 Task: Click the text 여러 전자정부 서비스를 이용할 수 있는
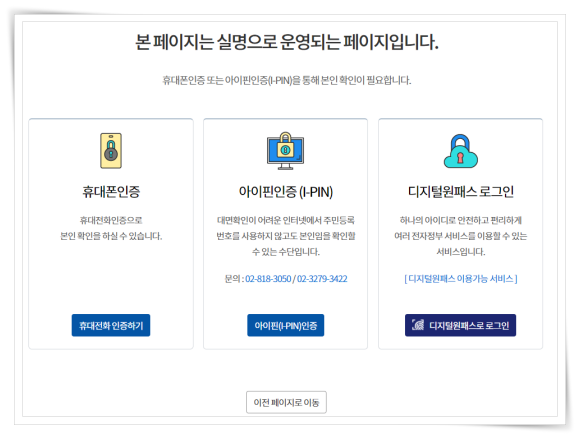point(461,236)
